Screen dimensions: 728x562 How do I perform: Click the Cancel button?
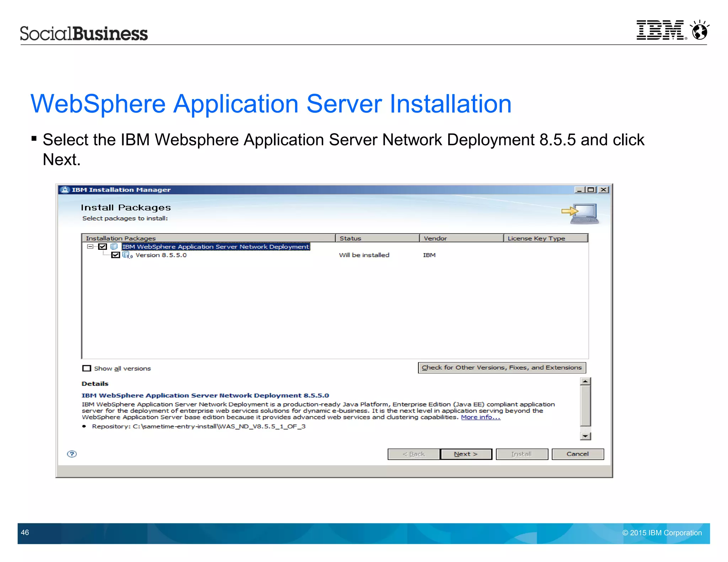coord(578,454)
